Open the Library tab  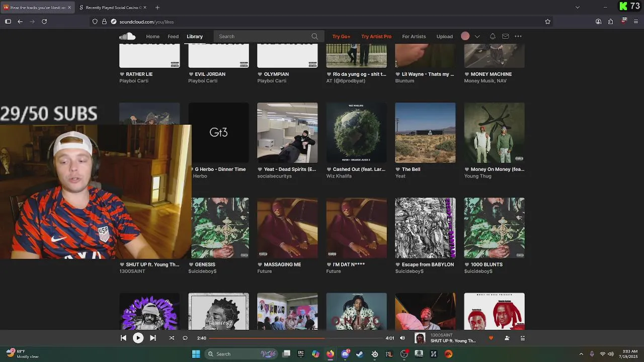(x=195, y=36)
